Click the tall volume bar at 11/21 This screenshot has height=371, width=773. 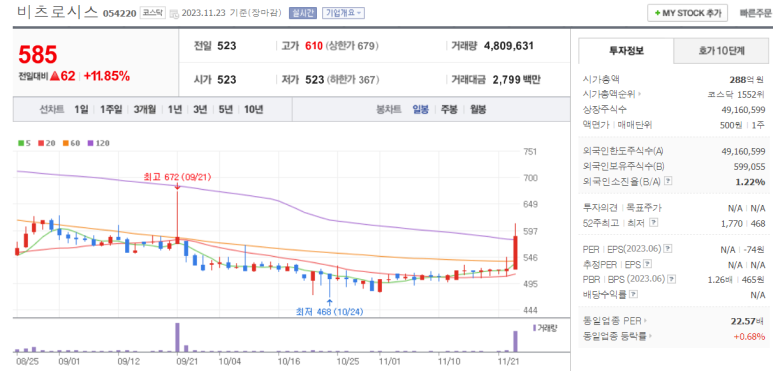(516, 341)
